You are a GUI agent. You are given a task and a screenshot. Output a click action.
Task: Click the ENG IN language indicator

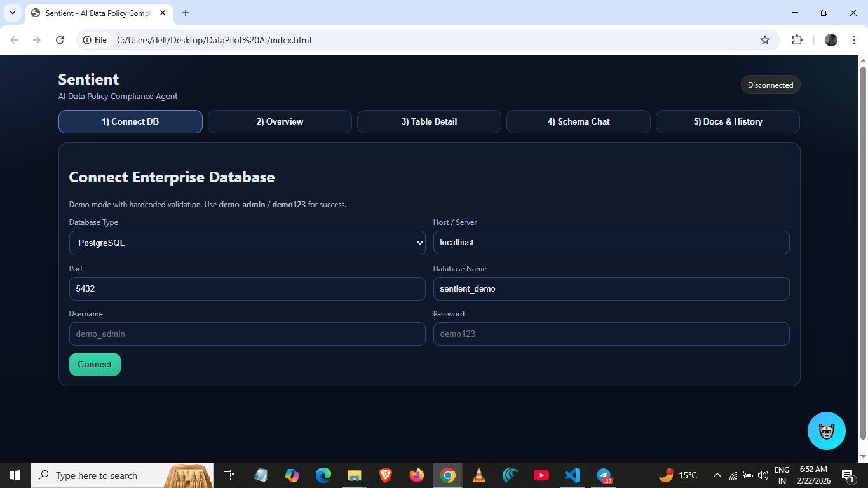782,475
